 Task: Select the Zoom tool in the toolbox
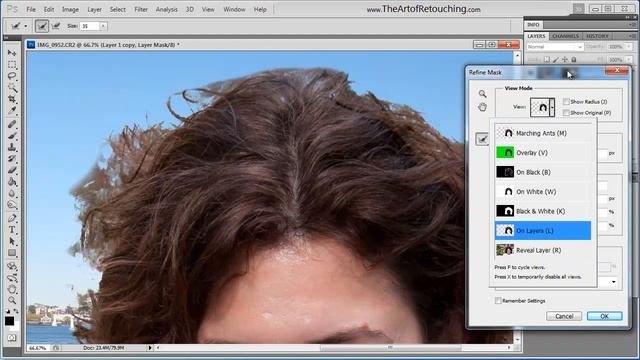pyautogui.click(x=12, y=301)
